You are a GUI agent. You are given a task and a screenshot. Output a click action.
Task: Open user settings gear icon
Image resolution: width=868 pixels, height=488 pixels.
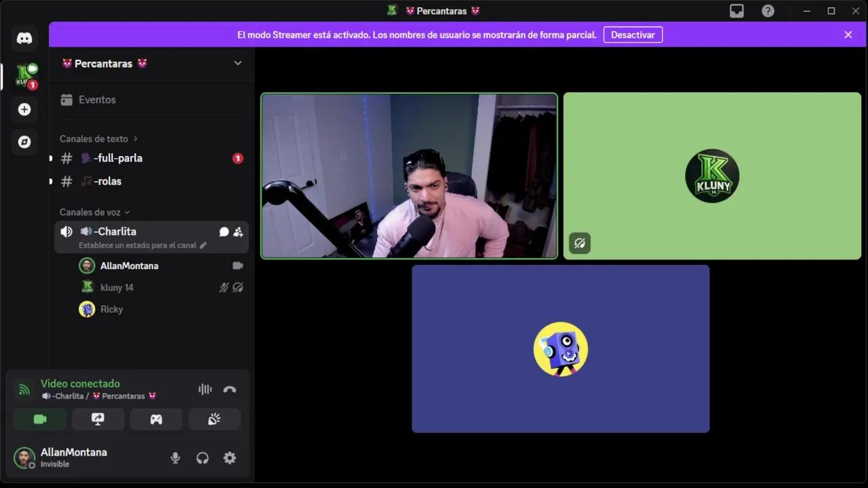(230, 458)
